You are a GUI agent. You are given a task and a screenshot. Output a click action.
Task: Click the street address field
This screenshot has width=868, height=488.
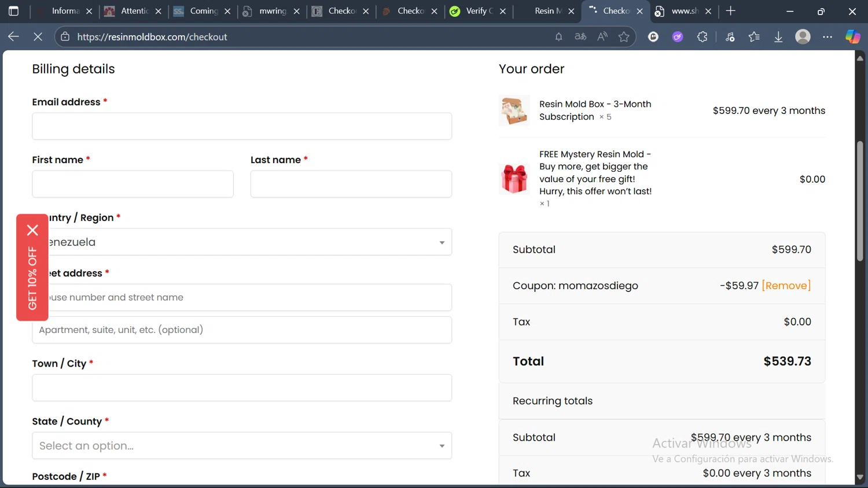pyautogui.click(x=242, y=297)
